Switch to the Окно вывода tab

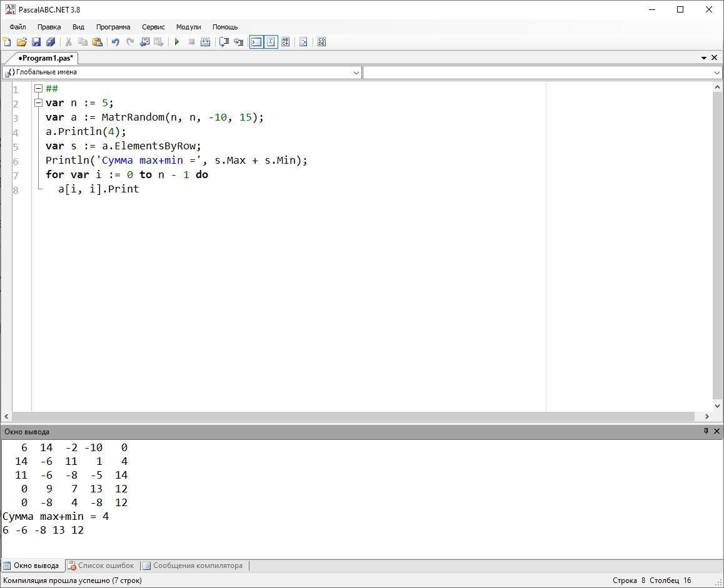(31, 566)
